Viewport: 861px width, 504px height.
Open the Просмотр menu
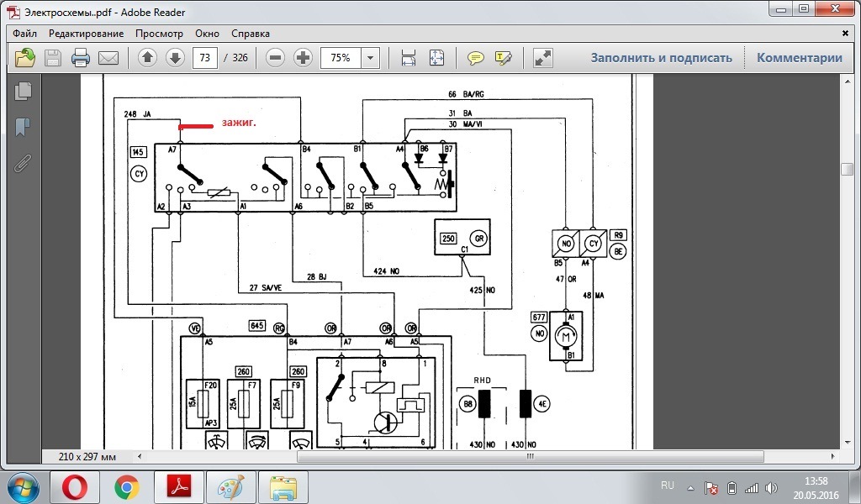[x=159, y=34]
